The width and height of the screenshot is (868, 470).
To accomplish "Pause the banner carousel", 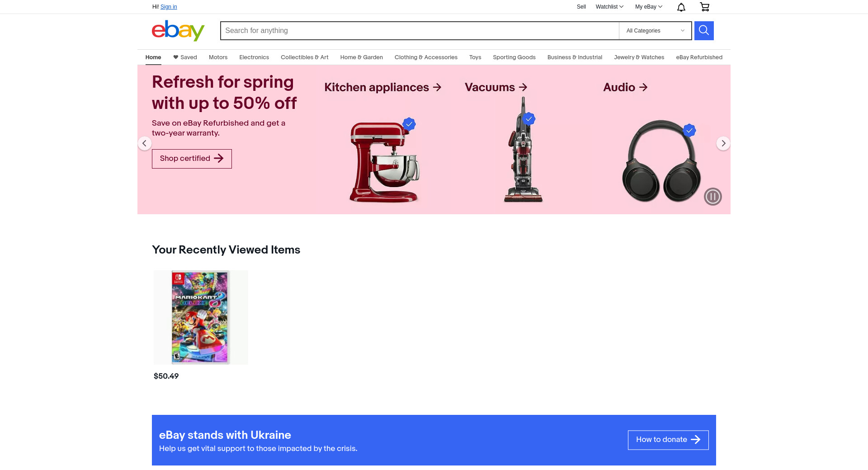I will tap(713, 197).
